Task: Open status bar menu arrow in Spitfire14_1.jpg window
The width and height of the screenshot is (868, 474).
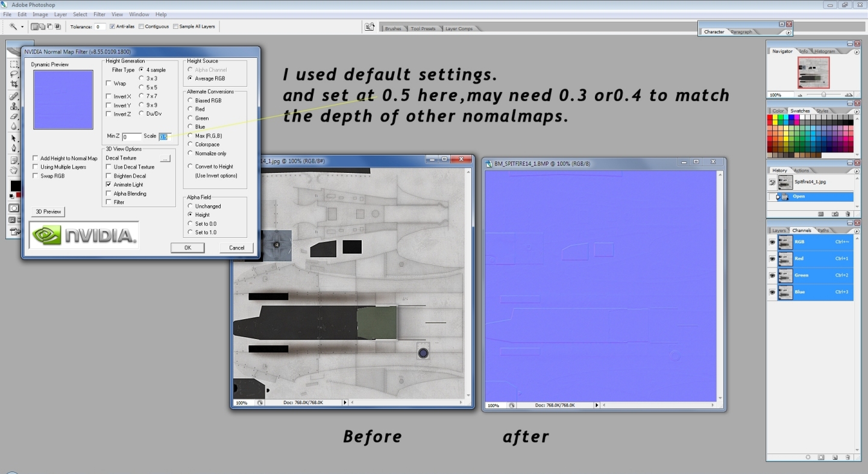Action: click(345, 402)
